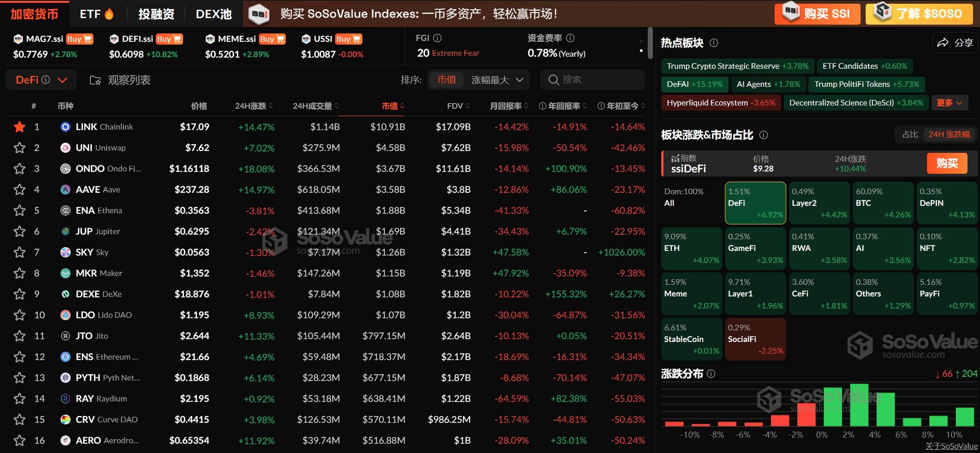Screen dimensions: 980x453
Task: Open the DeFAI sector tag
Action: tap(695, 84)
